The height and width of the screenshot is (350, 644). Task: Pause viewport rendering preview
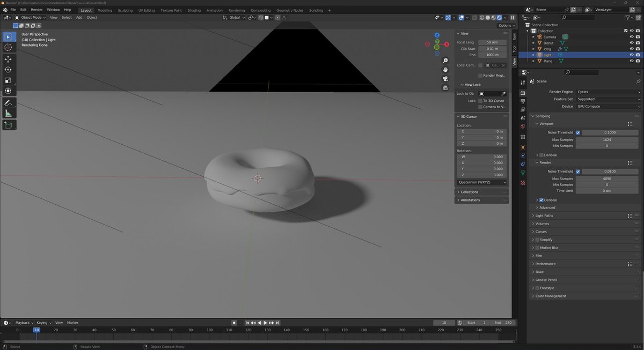tap(513, 18)
